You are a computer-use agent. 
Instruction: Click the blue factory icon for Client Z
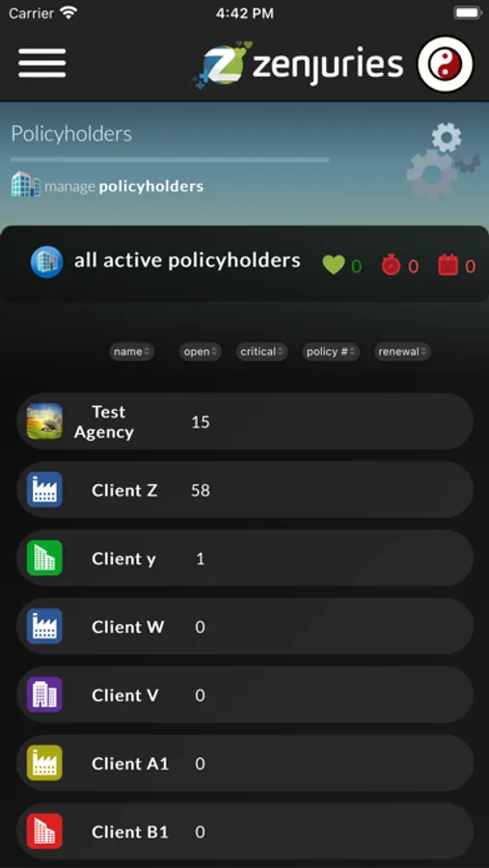pyautogui.click(x=45, y=489)
